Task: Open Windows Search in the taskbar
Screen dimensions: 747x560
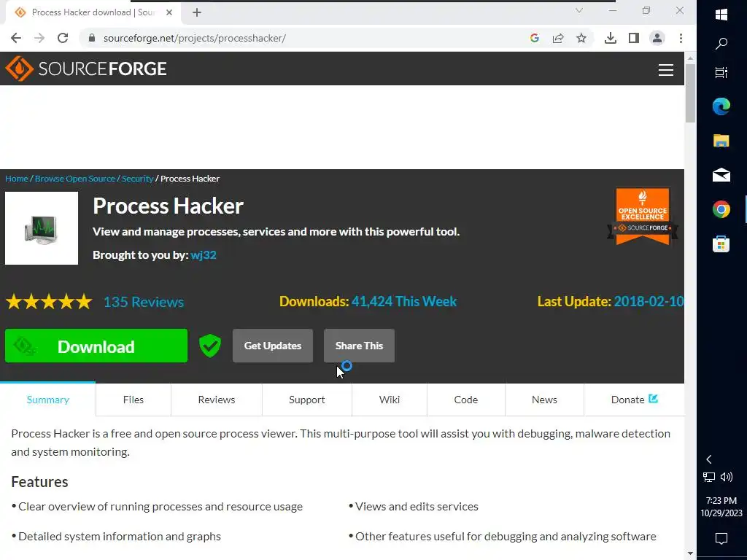Action: coord(721,44)
